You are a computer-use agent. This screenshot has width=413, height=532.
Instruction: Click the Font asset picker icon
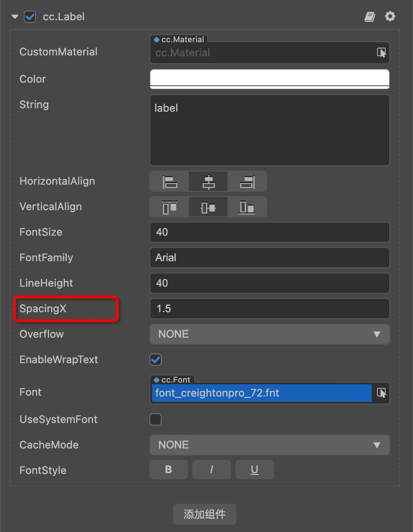(381, 393)
